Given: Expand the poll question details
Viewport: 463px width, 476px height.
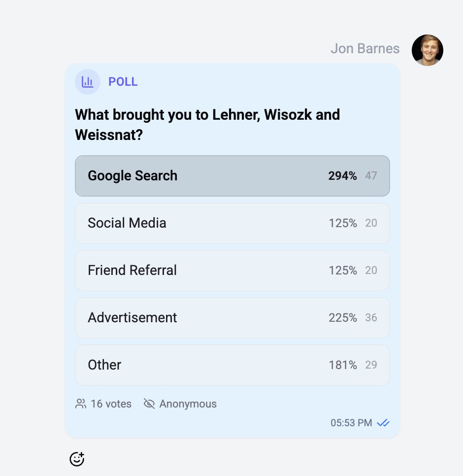Looking at the screenshot, I should 207,124.
